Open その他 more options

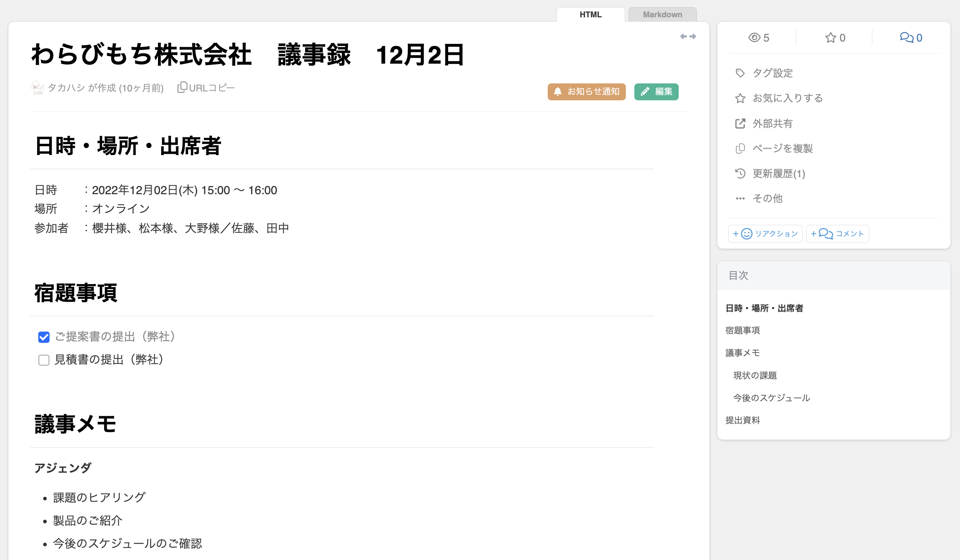(x=767, y=198)
